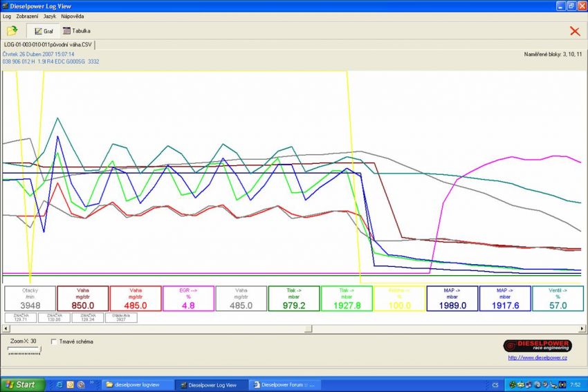Toggle the Ventil % channel box
Viewport: 588px width, 392px height.
[557, 299]
